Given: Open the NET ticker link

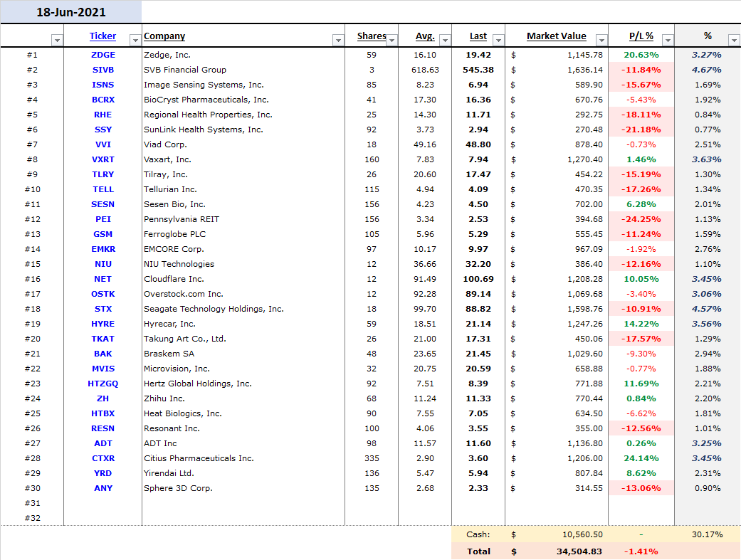Looking at the screenshot, I should point(103,280).
